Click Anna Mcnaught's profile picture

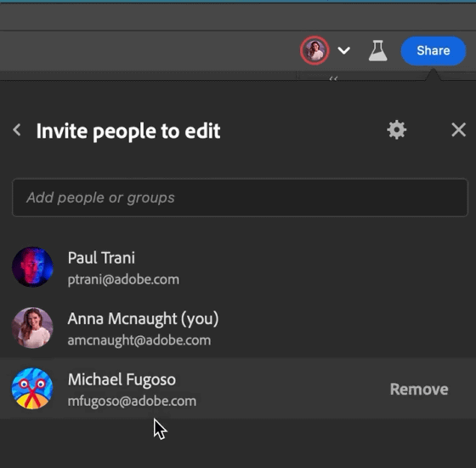(x=32, y=328)
